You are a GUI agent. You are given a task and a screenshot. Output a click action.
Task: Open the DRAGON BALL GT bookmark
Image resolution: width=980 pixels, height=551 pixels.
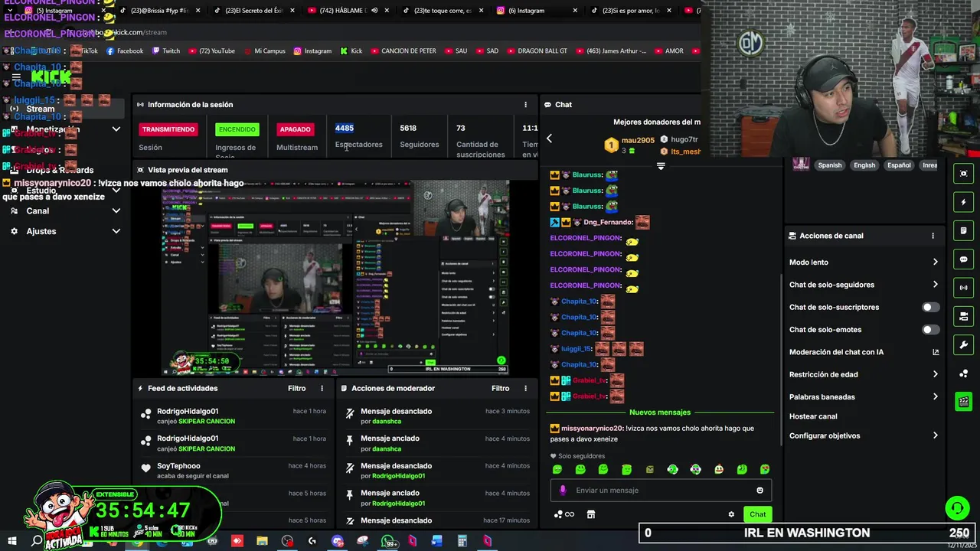pyautogui.click(x=536, y=51)
